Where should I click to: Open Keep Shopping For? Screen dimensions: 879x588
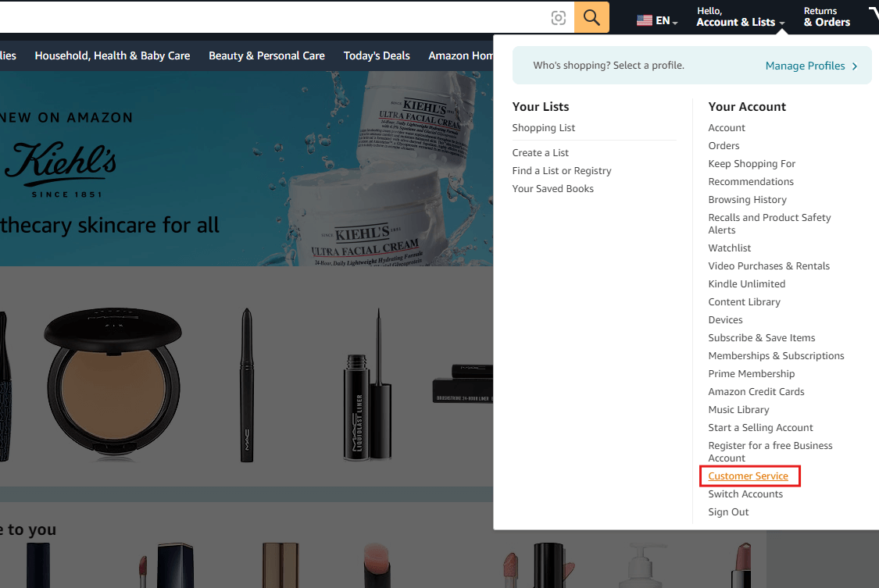(752, 163)
